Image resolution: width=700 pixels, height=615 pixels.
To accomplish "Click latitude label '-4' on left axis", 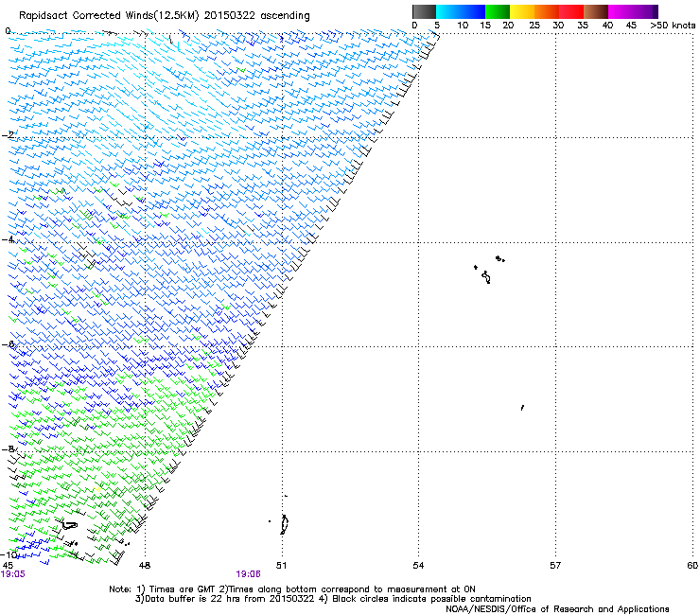I will [x=8, y=239].
